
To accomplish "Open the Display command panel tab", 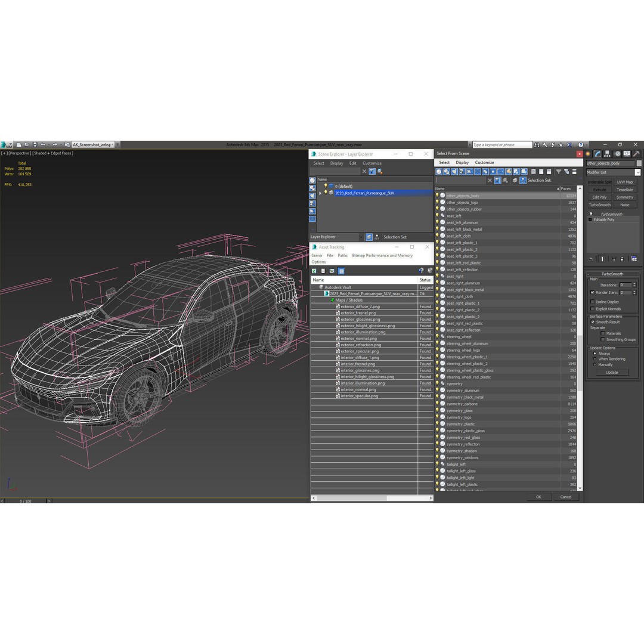I will point(627,154).
